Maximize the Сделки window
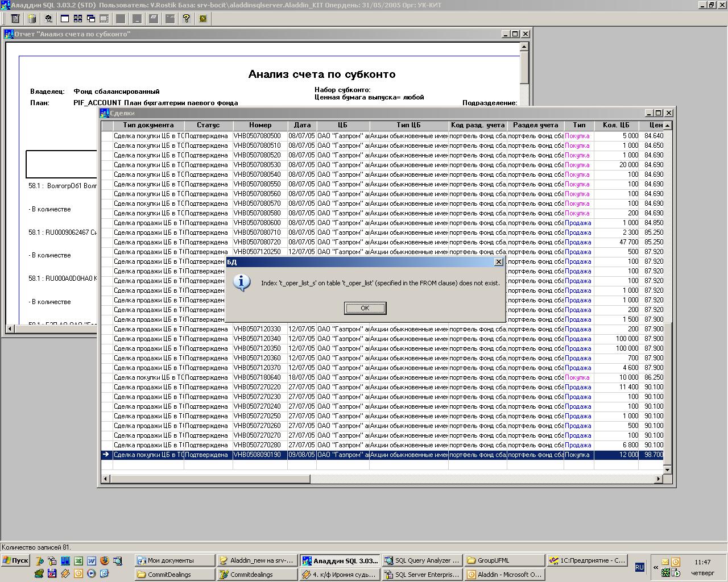The image size is (728, 582). click(x=659, y=113)
